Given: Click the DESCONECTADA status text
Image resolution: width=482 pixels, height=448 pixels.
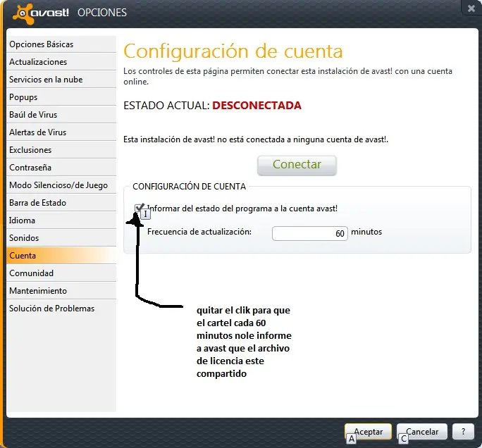Looking at the screenshot, I should click(x=257, y=106).
